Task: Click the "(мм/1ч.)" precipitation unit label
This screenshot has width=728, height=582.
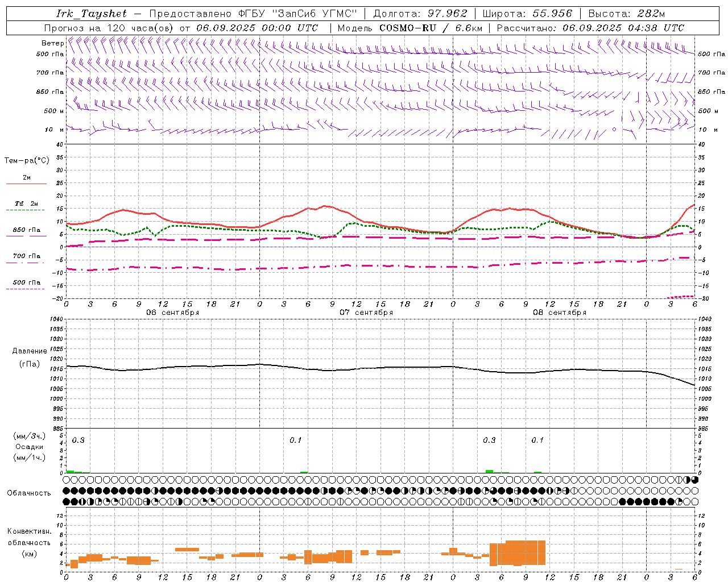Action: (30, 458)
